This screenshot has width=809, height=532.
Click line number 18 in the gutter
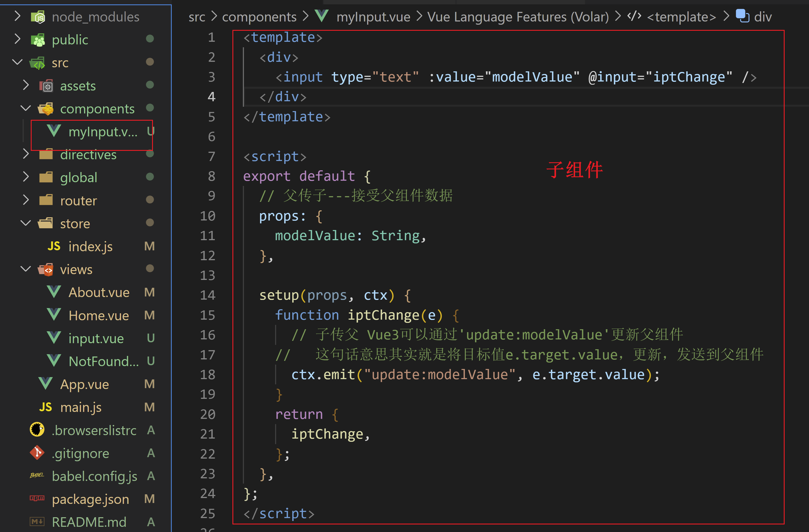coord(207,374)
